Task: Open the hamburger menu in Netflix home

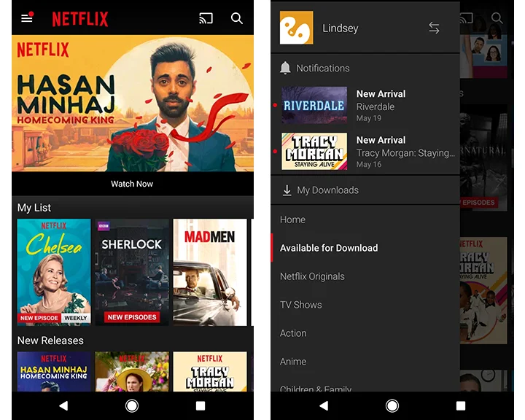Action: point(28,17)
